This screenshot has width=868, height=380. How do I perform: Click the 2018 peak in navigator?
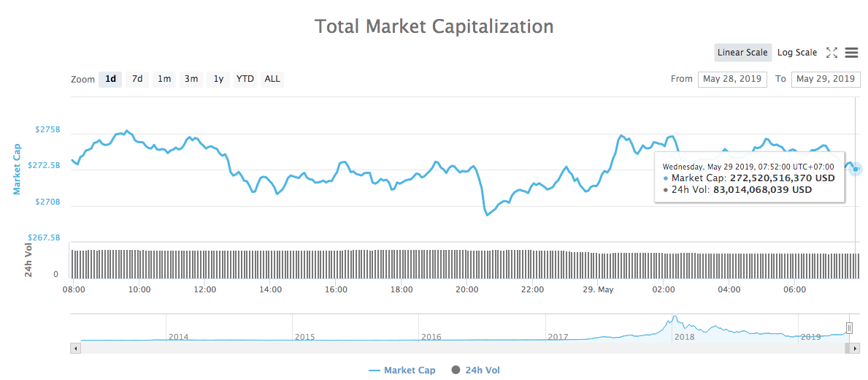point(675,317)
